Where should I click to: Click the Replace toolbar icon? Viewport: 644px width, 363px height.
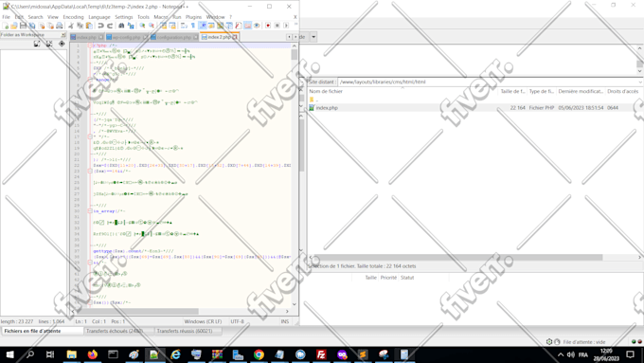131,26
